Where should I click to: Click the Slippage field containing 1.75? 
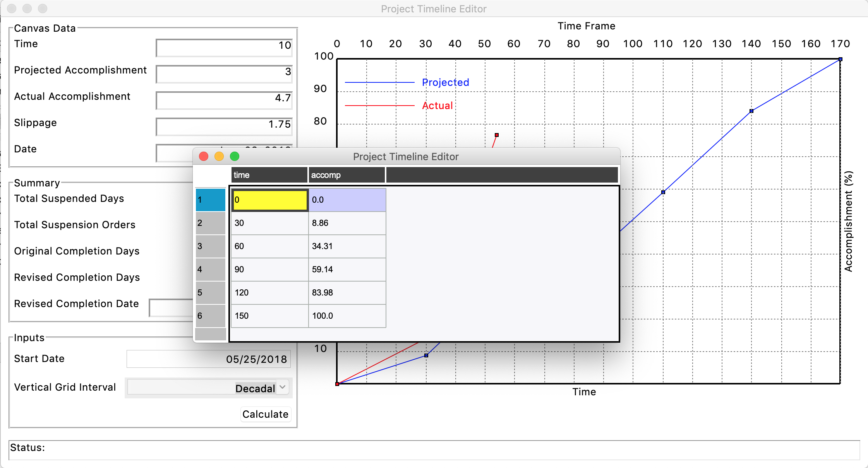tap(224, 126)
